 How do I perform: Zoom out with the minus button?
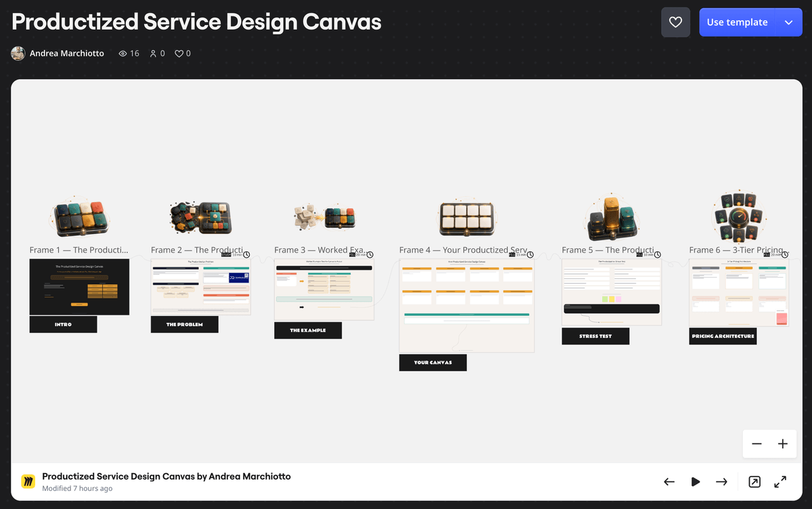pos(757,444)
